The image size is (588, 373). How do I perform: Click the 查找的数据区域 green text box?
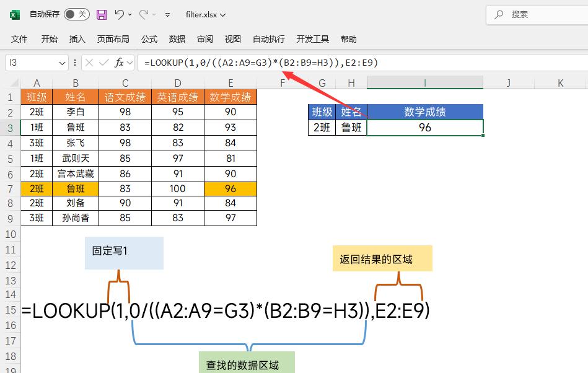(247, 362)
